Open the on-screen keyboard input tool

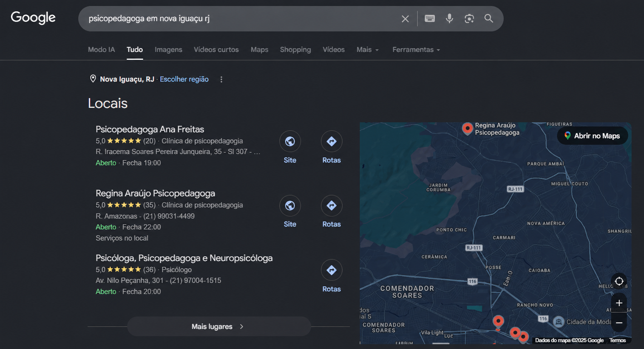point(430,18)
